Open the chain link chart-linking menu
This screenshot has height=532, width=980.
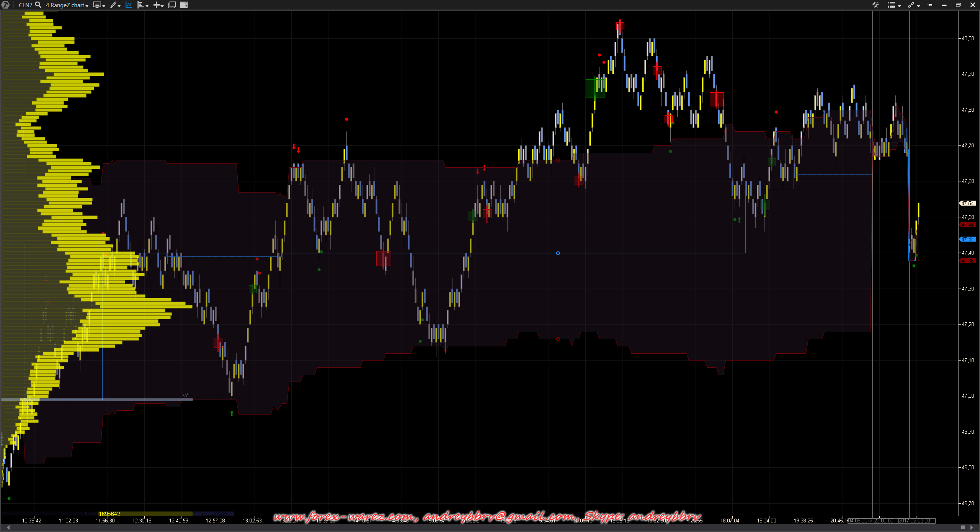click(x=913, y=5)
